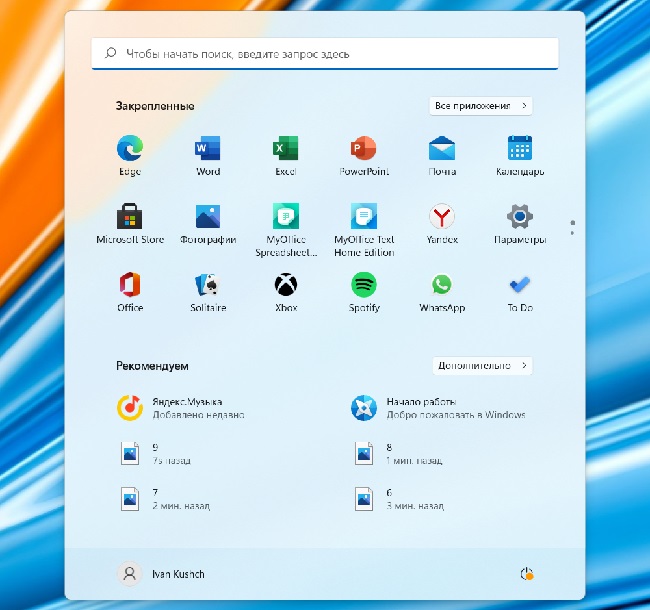Go to next pinned apps page dot
The height and width of the screenshot is (610, 650).
[572, 233]
